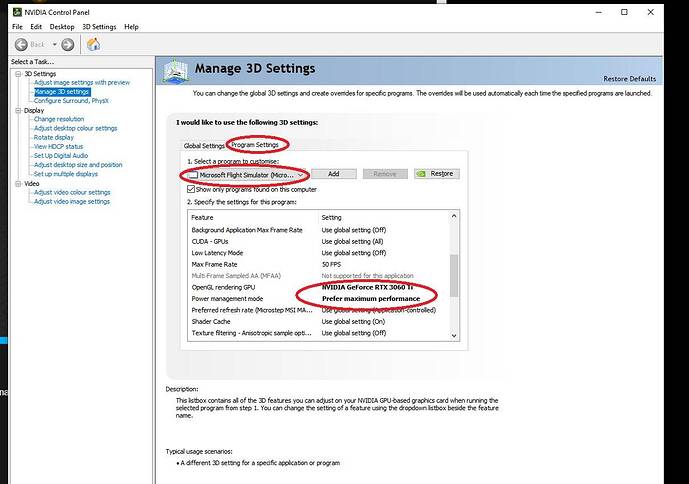Open the 3D Settings menu
Image resolution: width=689 pixels, height=484 pixels.
click(99, 27)
